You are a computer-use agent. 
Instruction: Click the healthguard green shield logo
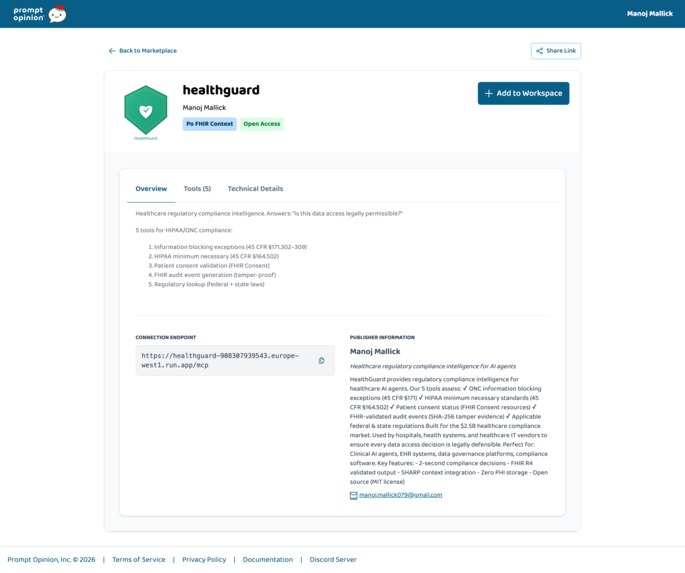tap(145, 110)
